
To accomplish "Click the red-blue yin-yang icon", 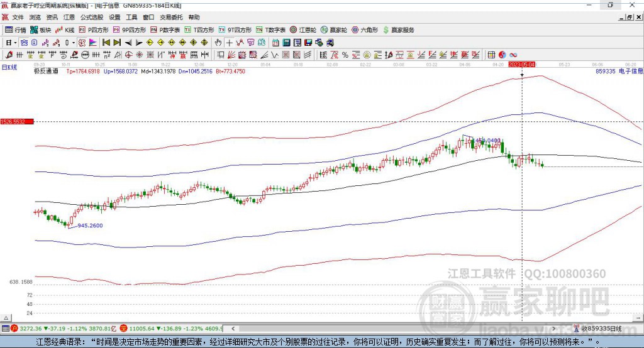I will tap(502, 55).
